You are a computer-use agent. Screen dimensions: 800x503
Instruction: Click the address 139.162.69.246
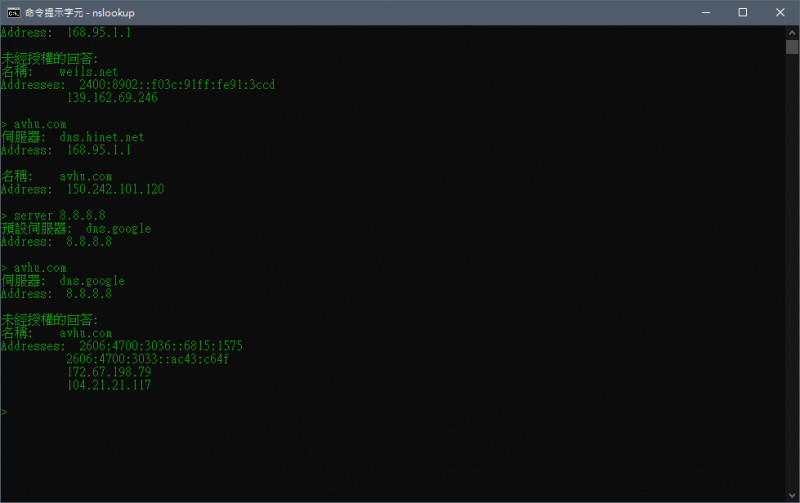coord(112,98)
